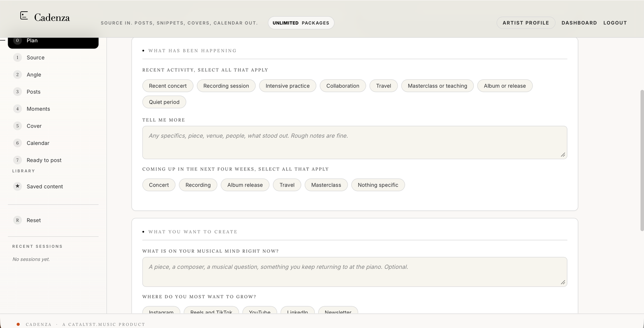This screenshot has width=644, height=328.
Task: Click the page vertical scrollbar thumb
Action: tap(642, 160)
